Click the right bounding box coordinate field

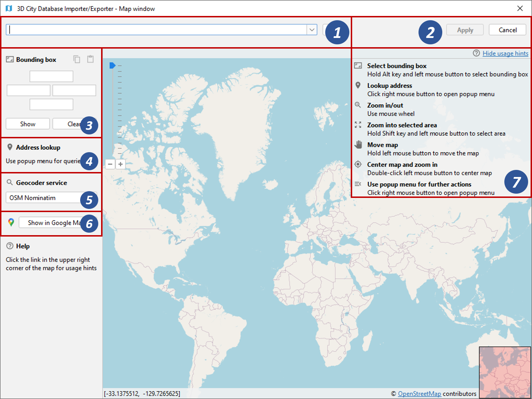(74, 90)
